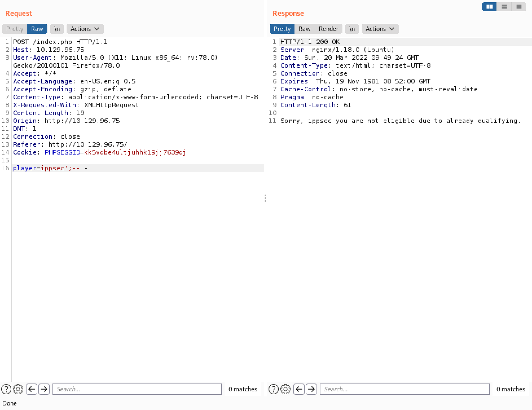Click the Accept-Language header line
The width and height of the screenshot is (532, 410).
74,81
